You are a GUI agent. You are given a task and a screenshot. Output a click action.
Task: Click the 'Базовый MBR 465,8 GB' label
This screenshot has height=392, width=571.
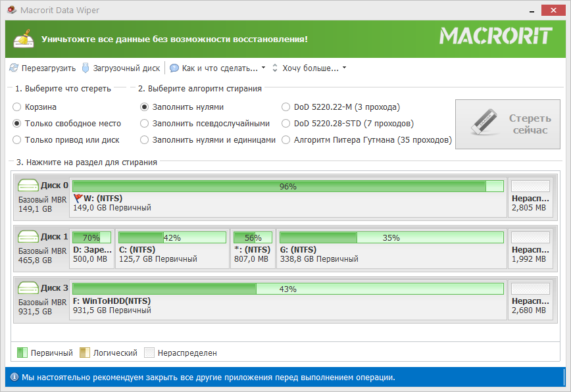[x=42, y=256]
